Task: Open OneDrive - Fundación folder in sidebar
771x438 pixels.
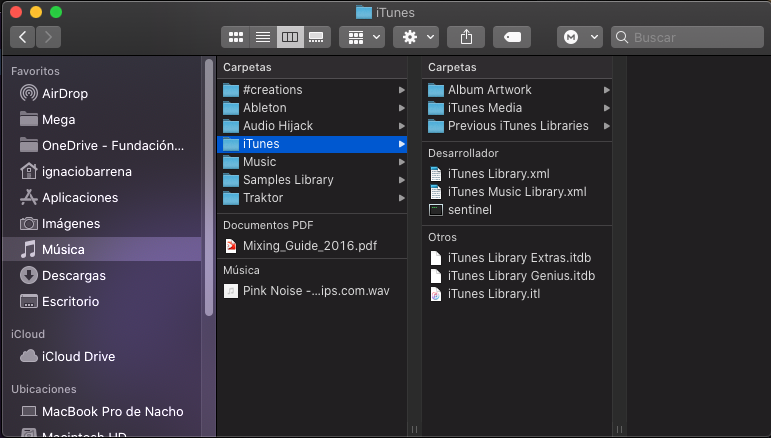Action: click(x=102, y=146)
